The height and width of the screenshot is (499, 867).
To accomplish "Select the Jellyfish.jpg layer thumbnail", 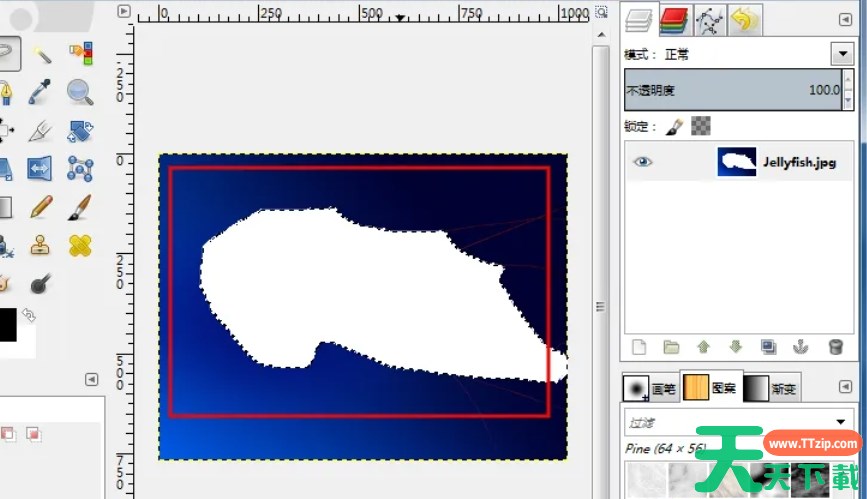I will pyautogui.click(x=736, y=161).
